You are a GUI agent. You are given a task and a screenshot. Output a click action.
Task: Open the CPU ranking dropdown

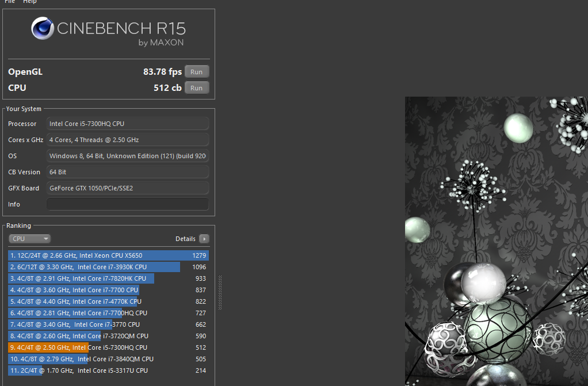tap(29, 239)
